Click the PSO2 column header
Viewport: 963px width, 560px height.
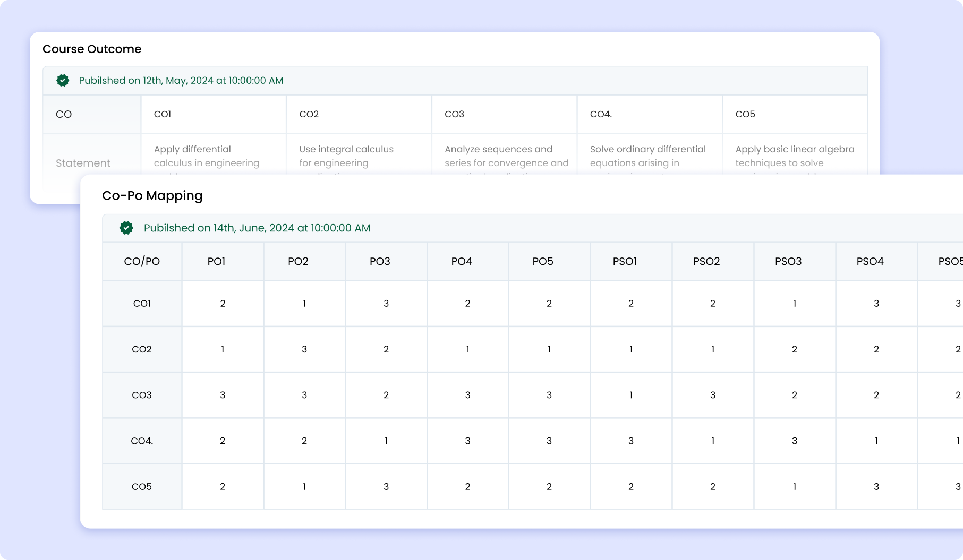click(713, 262)
